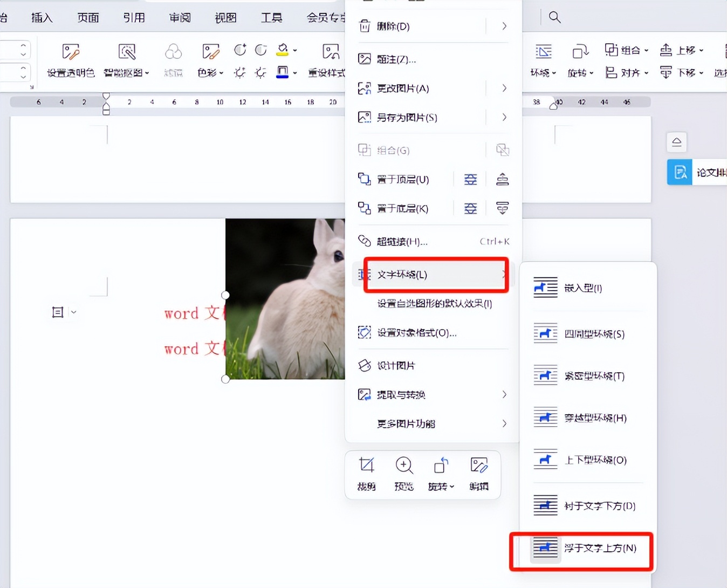Select inline (嵌入型) wrap option
Image resolution: width=727 pixels, height=588 pixels.
click(x=582, y=288)
